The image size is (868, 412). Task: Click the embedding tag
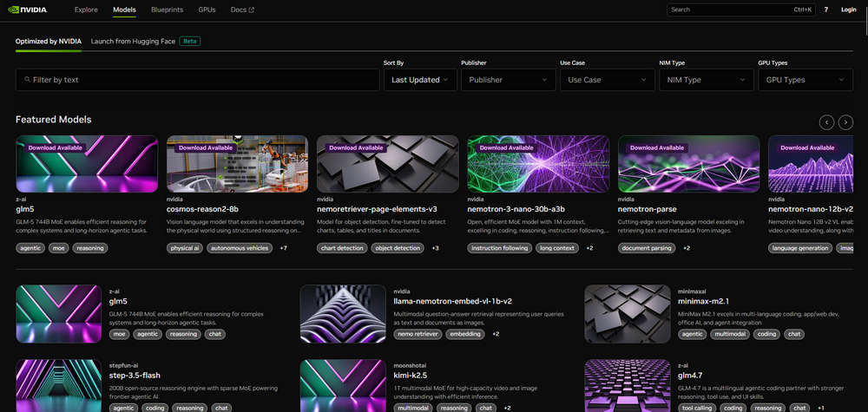tap(464, 334)
